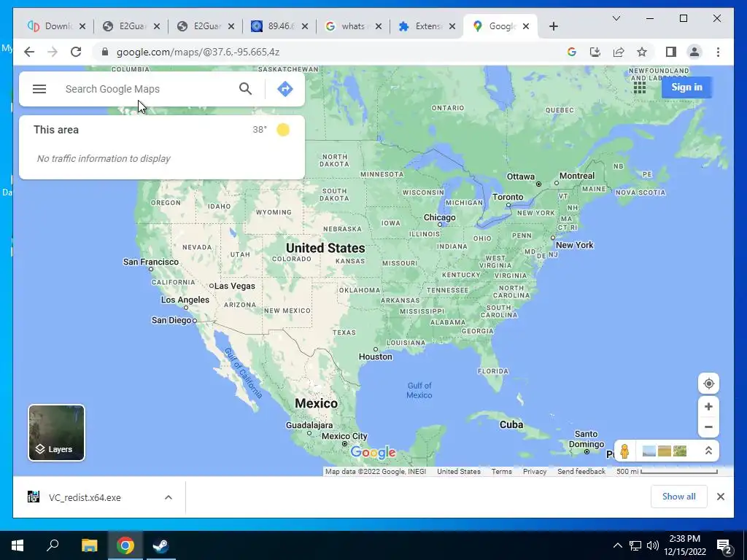Expand the VC_redist.x64.exe options chevron
Screen dimensions: 747x560
(169, 497)
